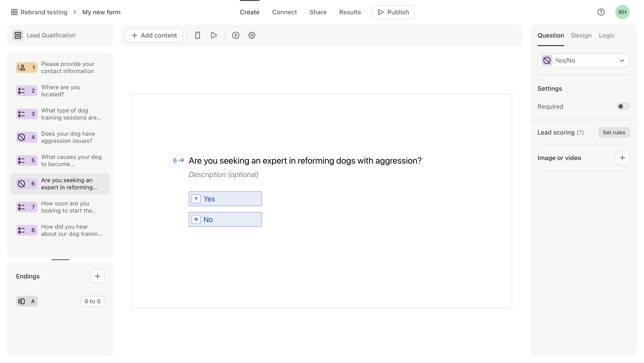Click multiple choice icon for question 5
Screen dimensions: 644x363
click(x=22, y=160)
